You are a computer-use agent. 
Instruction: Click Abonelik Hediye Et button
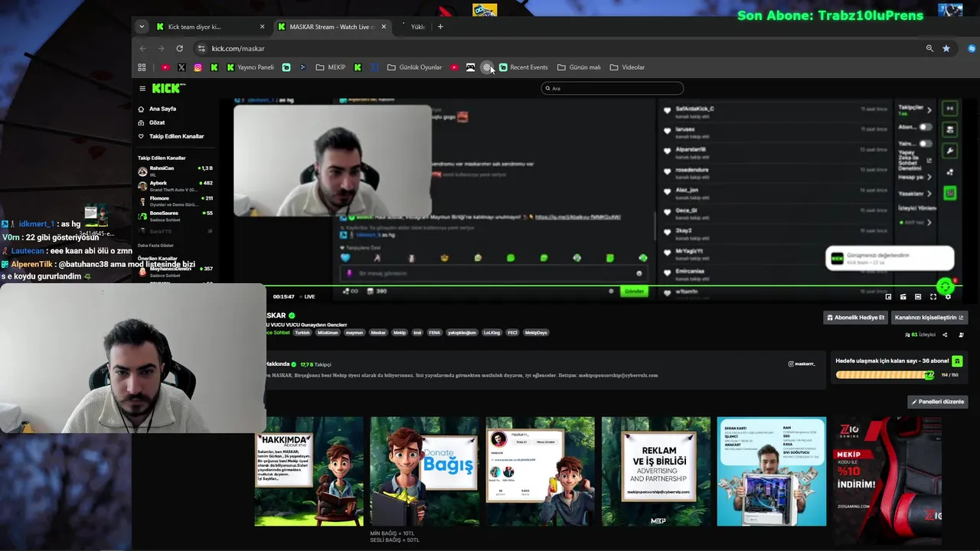[x=855, y=317]
